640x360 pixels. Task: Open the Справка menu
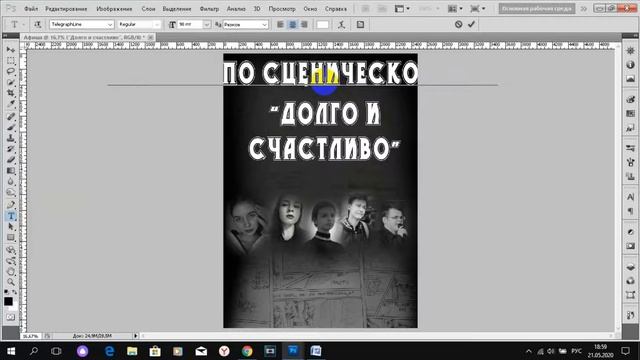click(x=336, y=9)
